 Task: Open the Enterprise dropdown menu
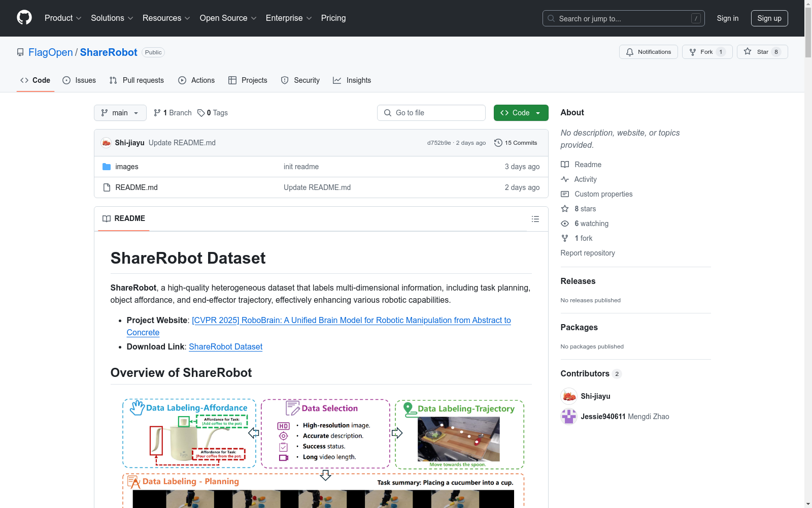pos(289,18)
